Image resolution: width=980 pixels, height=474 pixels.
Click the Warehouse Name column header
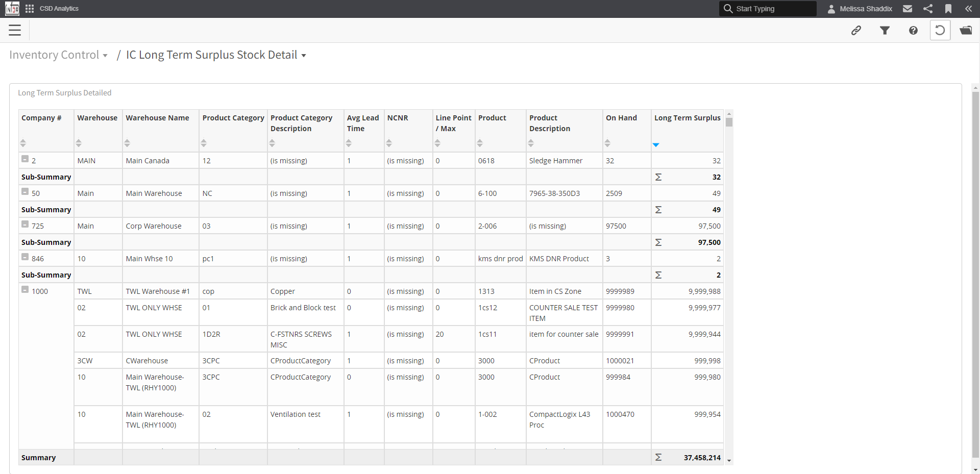click(157, 118)
